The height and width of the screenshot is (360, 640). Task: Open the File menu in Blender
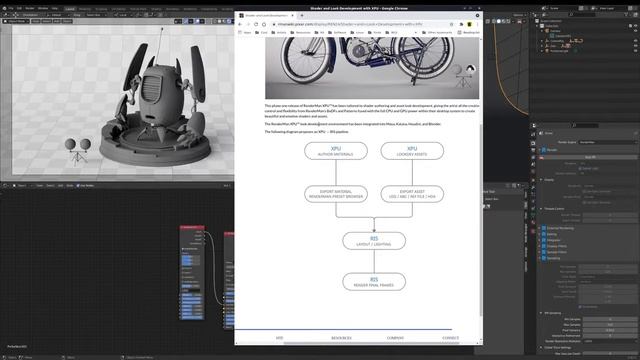click(11, 9)
